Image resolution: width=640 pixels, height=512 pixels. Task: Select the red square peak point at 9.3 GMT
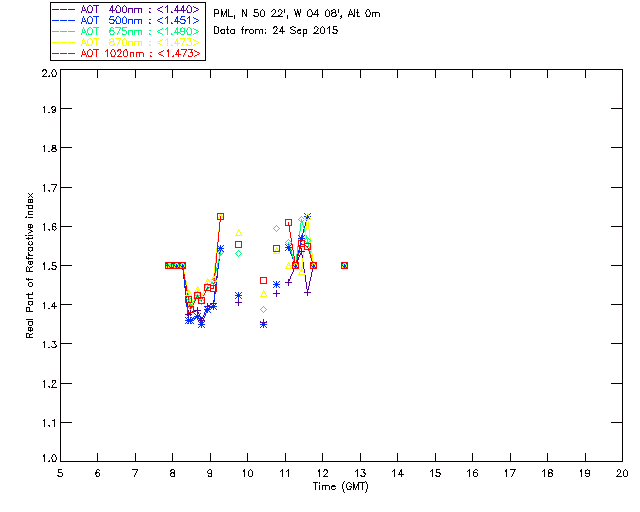click(x=220, y=217)
